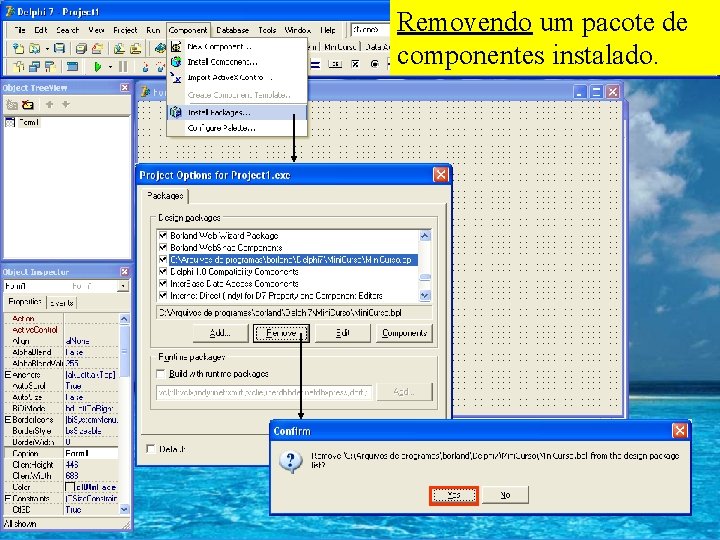Uncheck InterBase Data Access Components
This screenshot has width=720, height=540.
[x=163, y=283]
